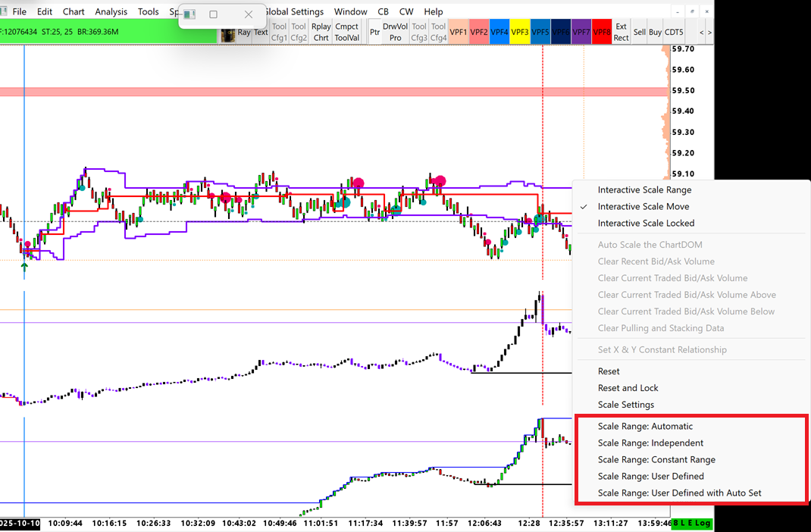The width and height of the screenshot is (811, 532).
Task: Open the Help menu
Action: pyautogui.click(x=434, y=11)
